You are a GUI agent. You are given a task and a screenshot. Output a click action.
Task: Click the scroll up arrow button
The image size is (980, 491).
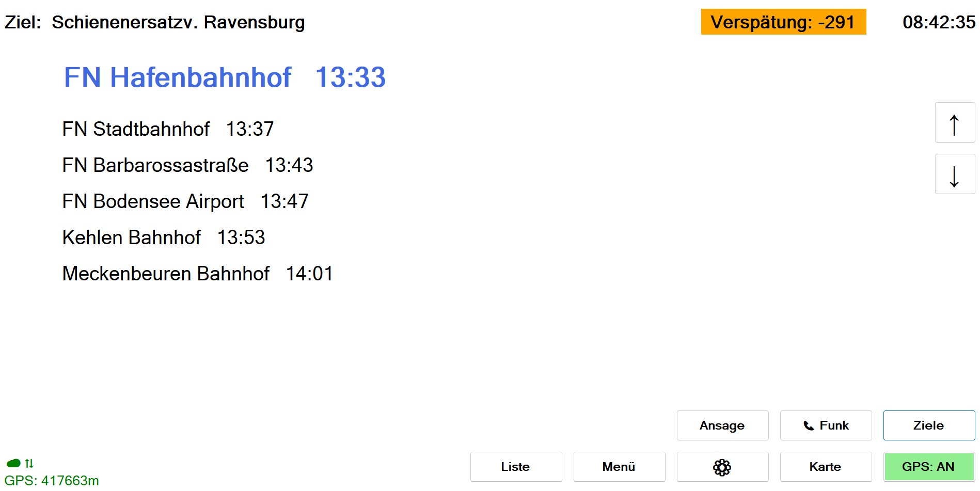pyautogui.click(x=954, y=123)
